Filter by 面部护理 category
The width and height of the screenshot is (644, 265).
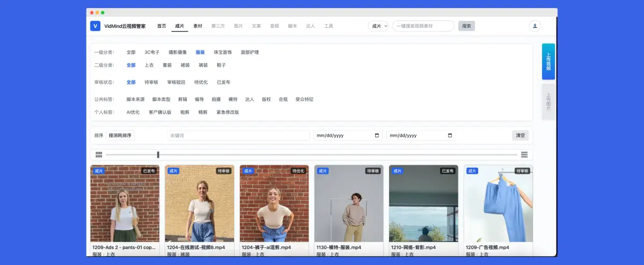pos(250,52)
